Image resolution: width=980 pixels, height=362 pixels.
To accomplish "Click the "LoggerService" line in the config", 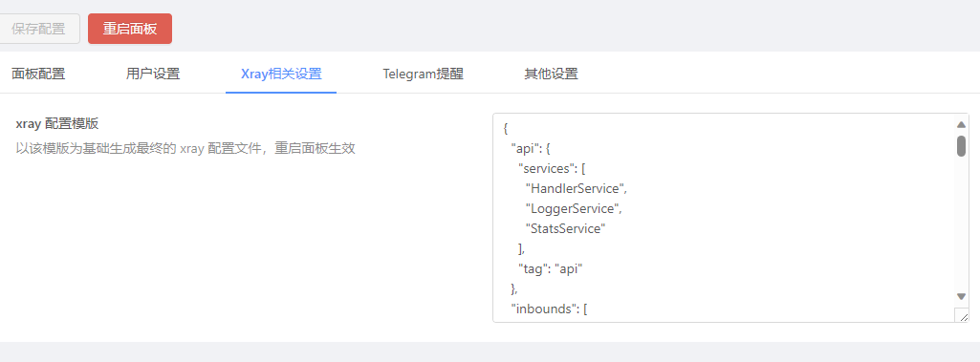I will pyautogui.click(x=574, y=208).
